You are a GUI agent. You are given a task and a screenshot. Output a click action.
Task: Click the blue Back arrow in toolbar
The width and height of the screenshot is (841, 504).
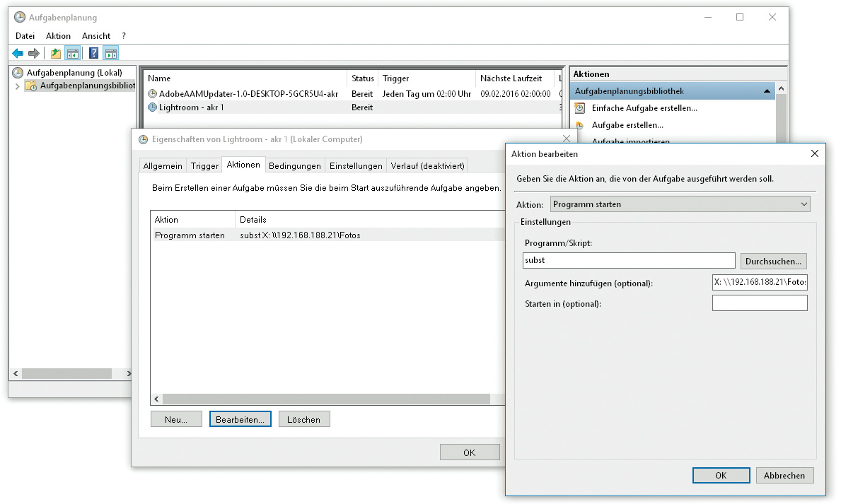18,53
